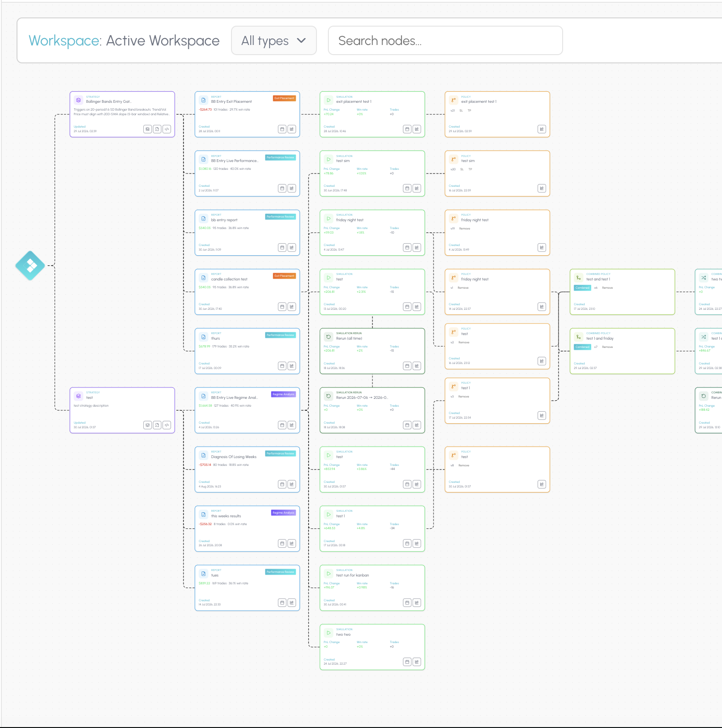722x728 pixels.
Task: Click SL tag on exit placement test 1 policy
Action: pos(461,111)
